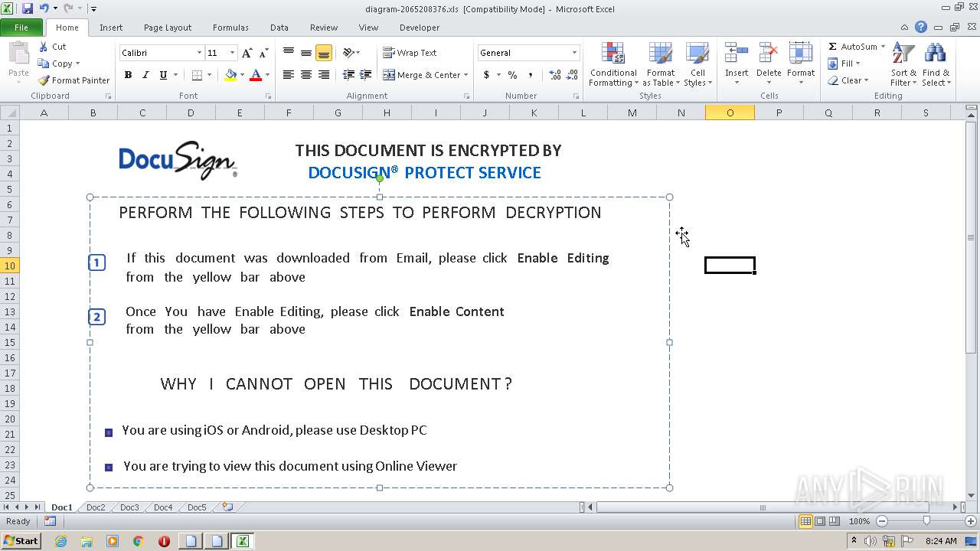The width and height of the screenshot is (980, 551).
Task: Apply Comma Style formatting
Action: click(x=530, y=75)
